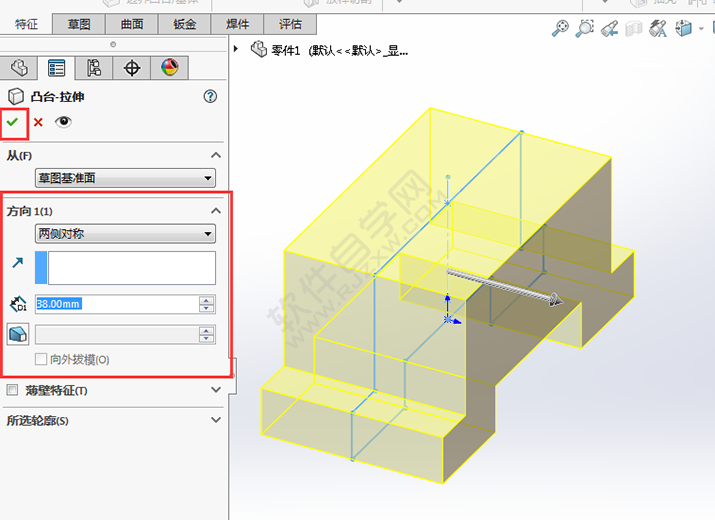Click the help question mark icon
715x520 pixels.
(x=210, y=96)
